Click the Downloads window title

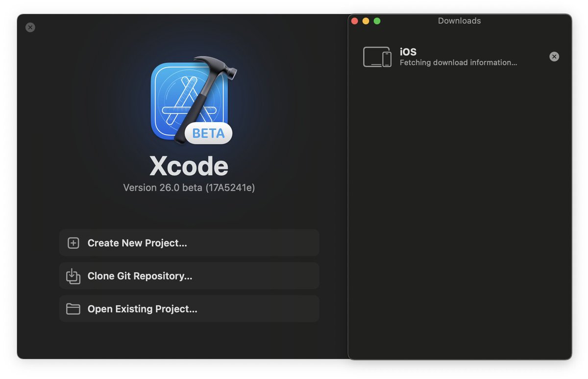[459, 21]
